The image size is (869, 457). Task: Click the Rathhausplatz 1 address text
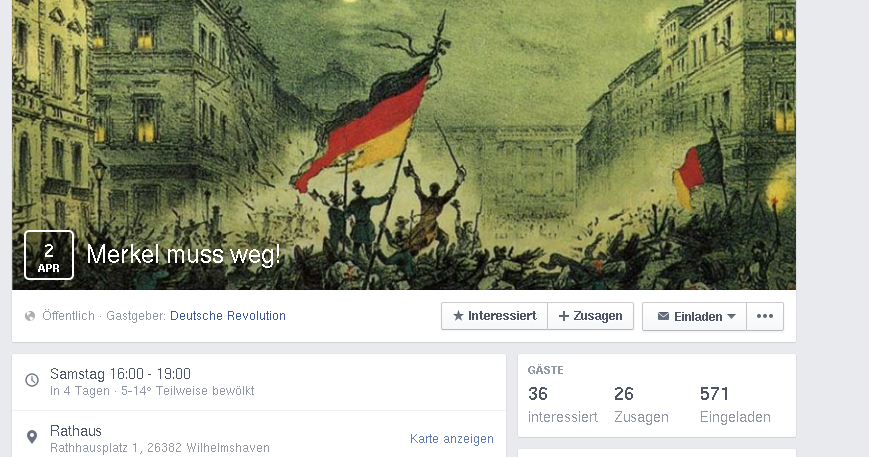coord(160,448)
